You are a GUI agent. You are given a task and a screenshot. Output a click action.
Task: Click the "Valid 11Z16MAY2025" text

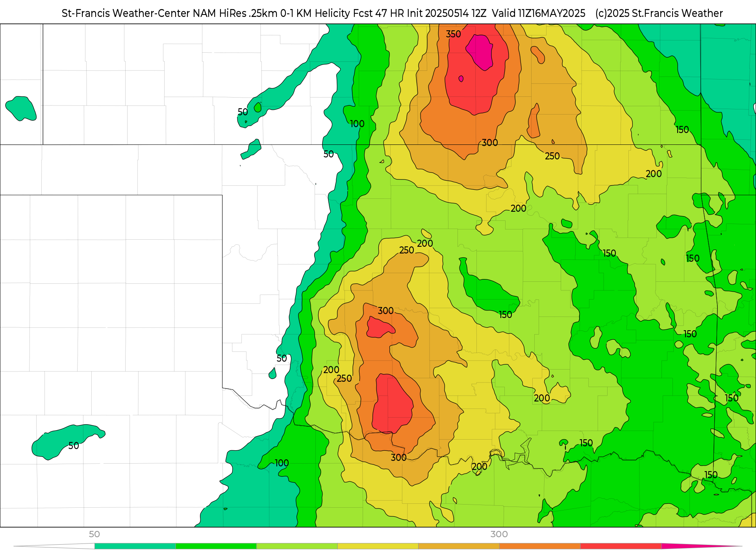click(x=539, y=13)
